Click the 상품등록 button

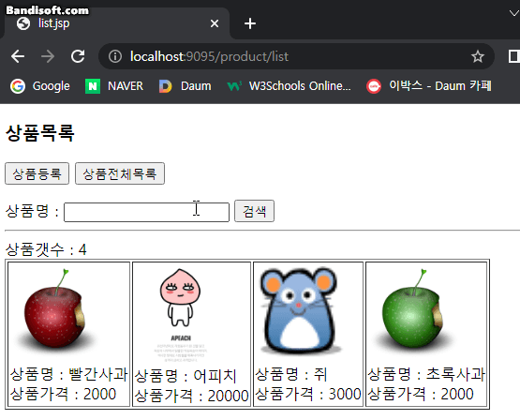click(37, 173)
